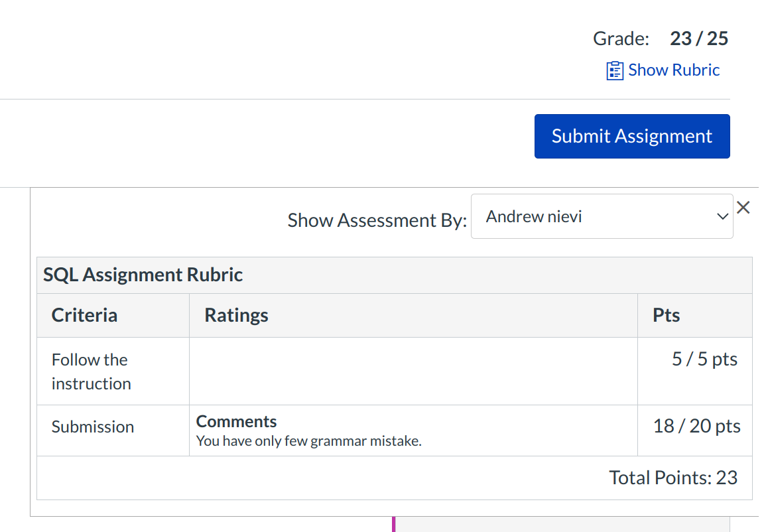768x532 pixels.
Task: Click the rubric clipboard icon
Action: 615,71
